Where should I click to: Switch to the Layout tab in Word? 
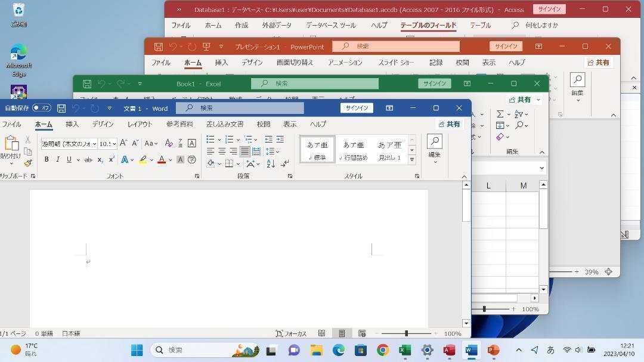(x=140, y=124)
